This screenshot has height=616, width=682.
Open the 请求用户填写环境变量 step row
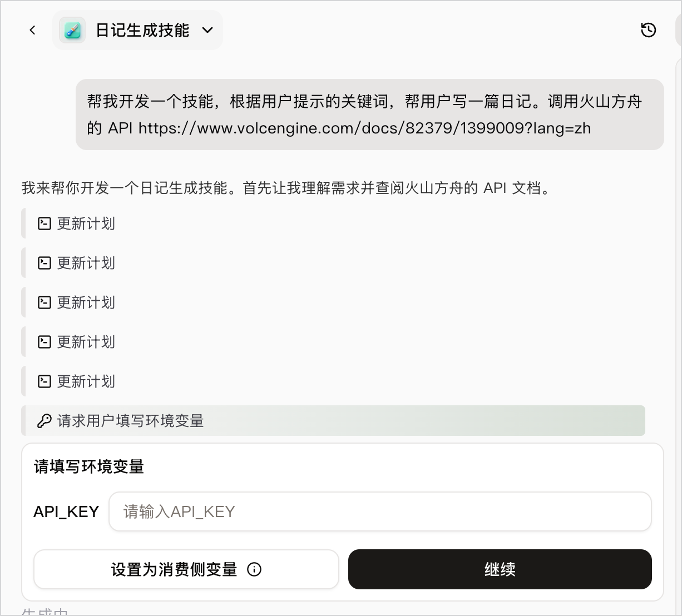pyautogui.click(x=333, y=421)
